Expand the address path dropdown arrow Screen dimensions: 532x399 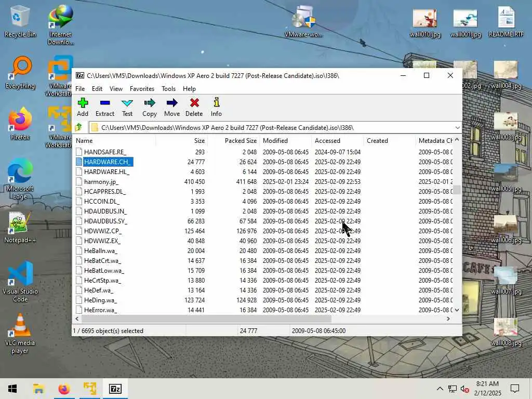[x=457, y=128]
